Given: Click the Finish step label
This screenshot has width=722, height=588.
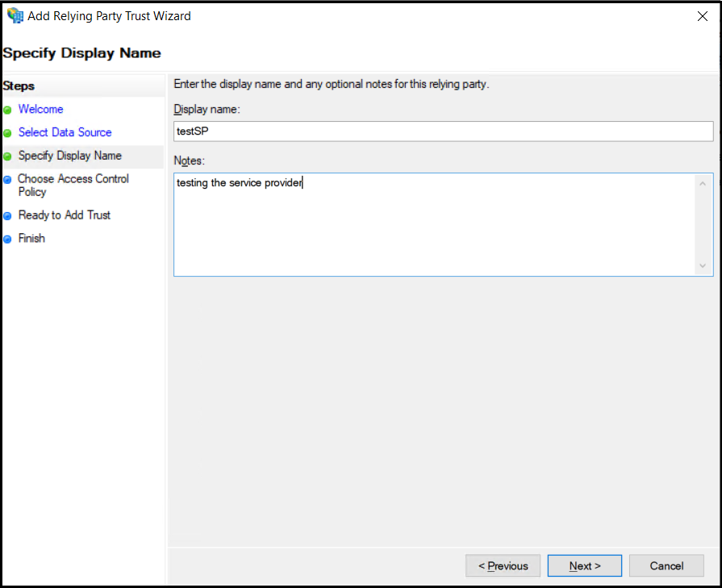Looking at the screenshot, I should click(x=31, y=238).
